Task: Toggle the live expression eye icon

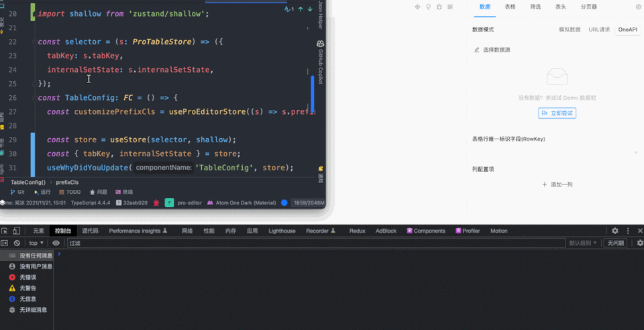Action: pos(56,243)
